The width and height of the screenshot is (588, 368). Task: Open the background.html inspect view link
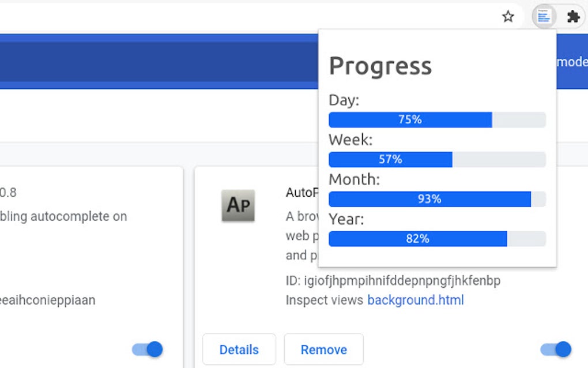415,300
